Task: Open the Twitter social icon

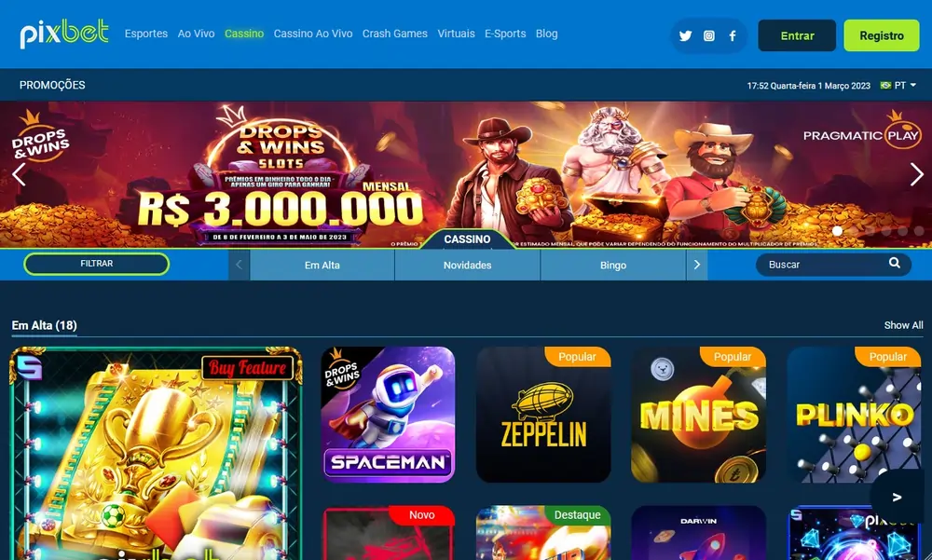Action: tap(685, 35)
